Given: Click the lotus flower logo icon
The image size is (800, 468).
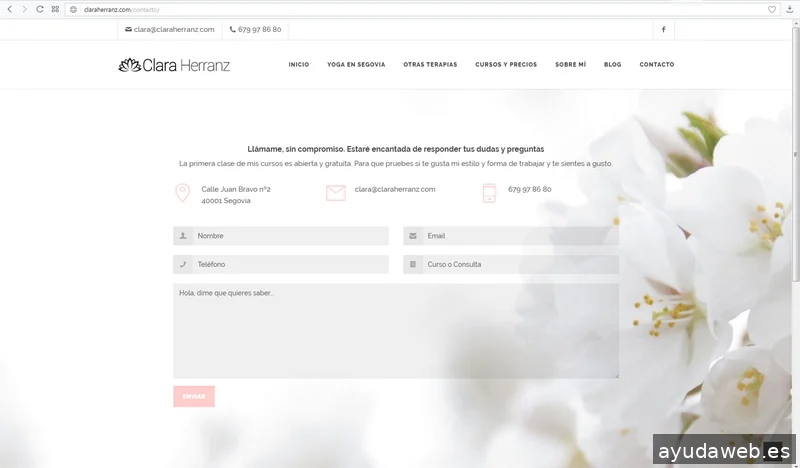Looking at the screenshot, I should 130,65.
